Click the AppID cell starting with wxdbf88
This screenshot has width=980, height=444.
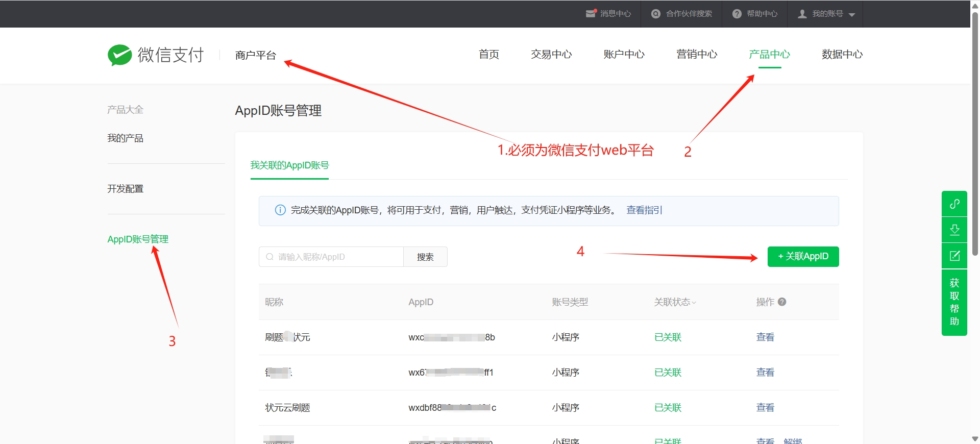(x=452, y=408)
